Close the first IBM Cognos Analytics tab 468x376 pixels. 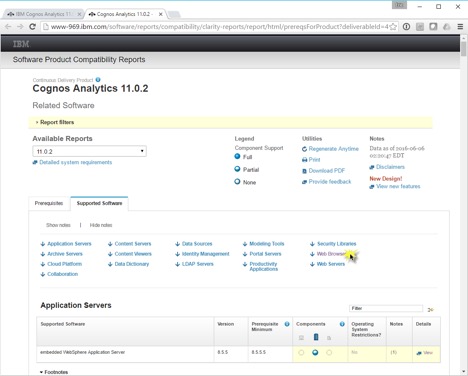pos(79,14)
